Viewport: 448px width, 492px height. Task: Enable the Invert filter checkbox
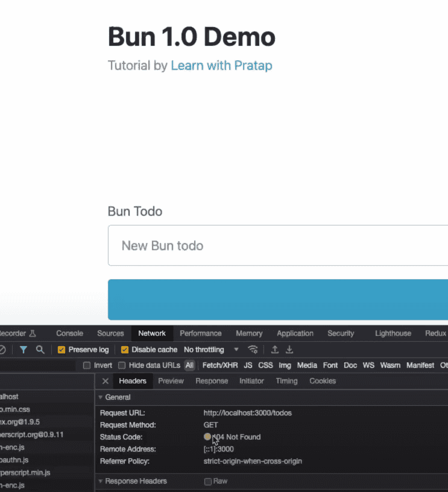[x=87, y=365]
